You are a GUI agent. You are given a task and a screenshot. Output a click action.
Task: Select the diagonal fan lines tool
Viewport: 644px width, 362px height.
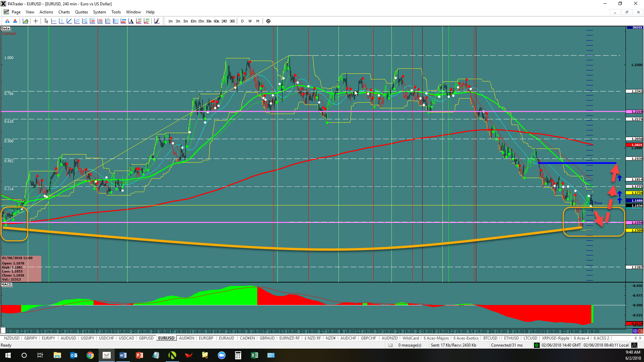(108, 21)
